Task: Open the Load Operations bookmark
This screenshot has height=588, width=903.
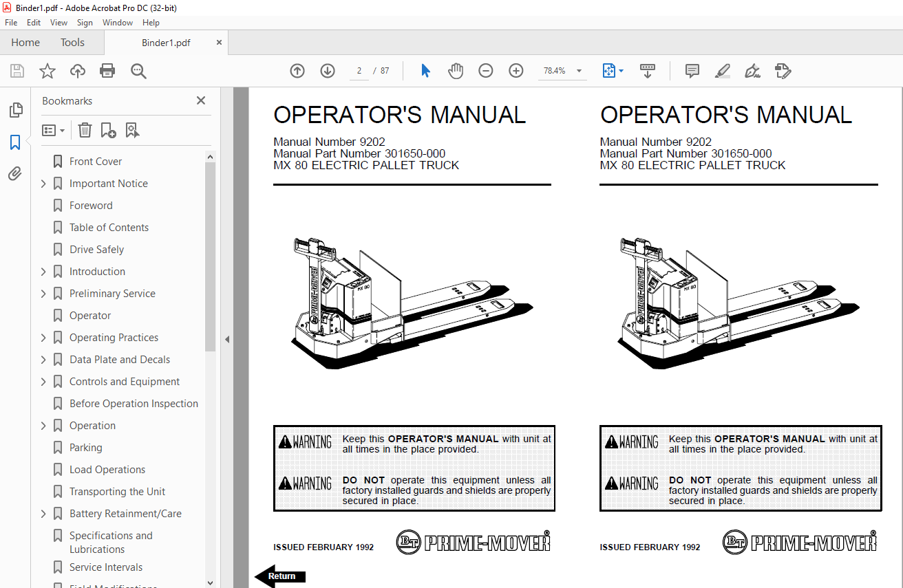Action: pyautogui.click(x=107, y=470)
